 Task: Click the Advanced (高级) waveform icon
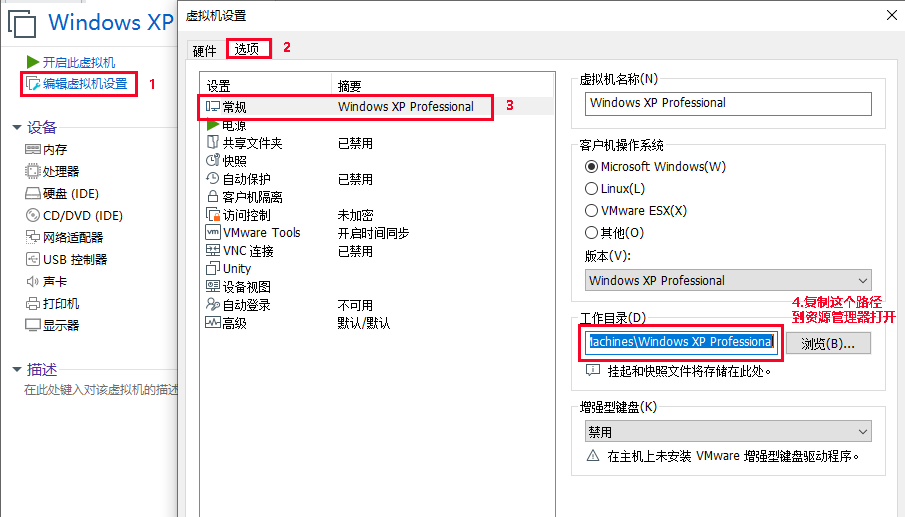coord(213,323)
